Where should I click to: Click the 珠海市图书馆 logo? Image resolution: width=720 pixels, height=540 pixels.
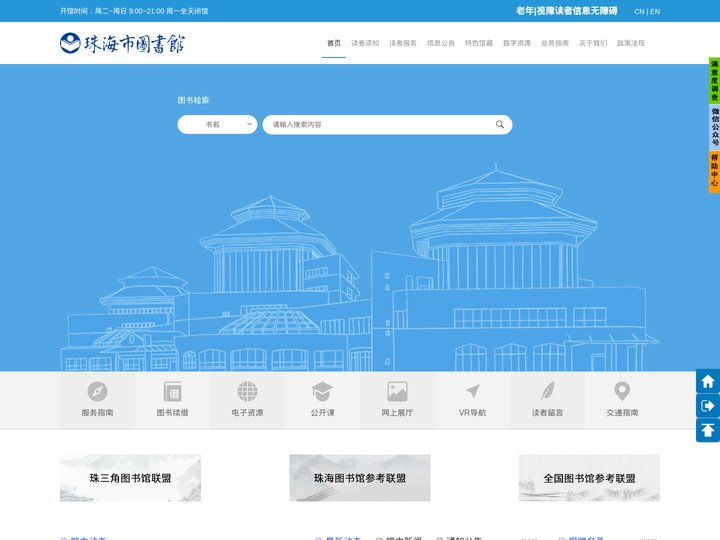click(122, 43)
